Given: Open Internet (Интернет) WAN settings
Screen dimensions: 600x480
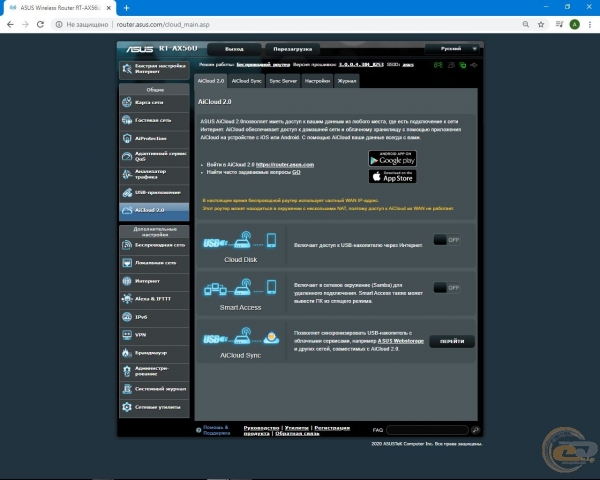Looking at the screenshot, I should 154,281.
